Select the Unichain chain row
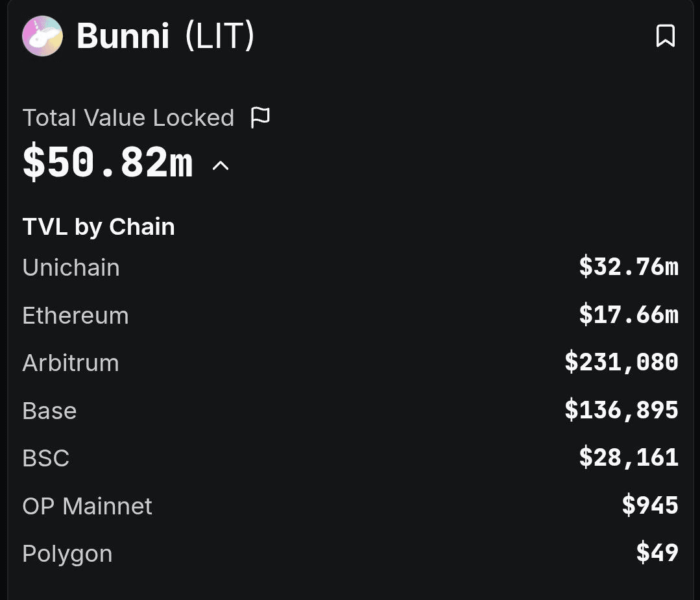The image size is (700, 600). point(350,267)
